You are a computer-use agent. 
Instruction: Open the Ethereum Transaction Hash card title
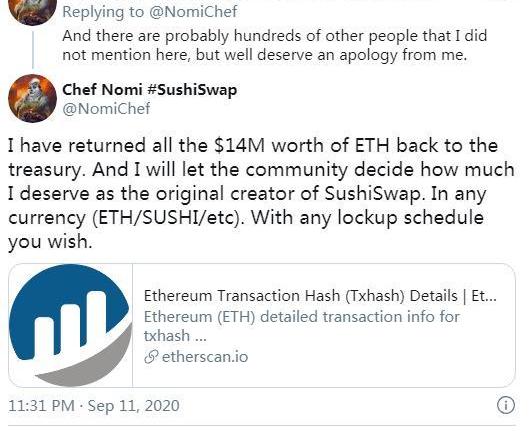pos(320,296)
